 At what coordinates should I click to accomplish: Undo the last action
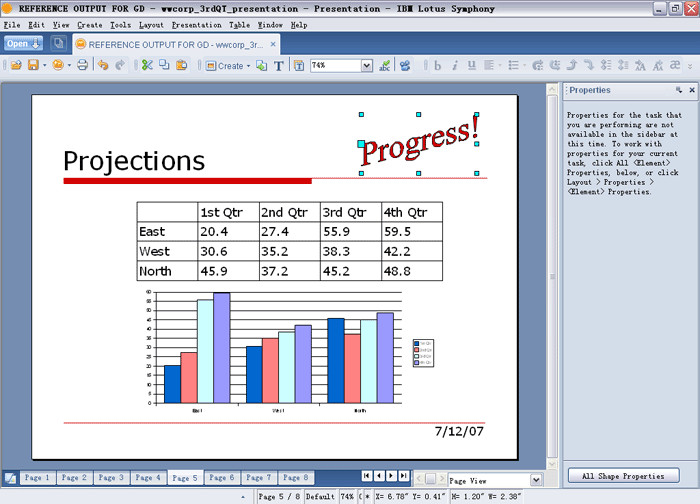coord(103,66)
